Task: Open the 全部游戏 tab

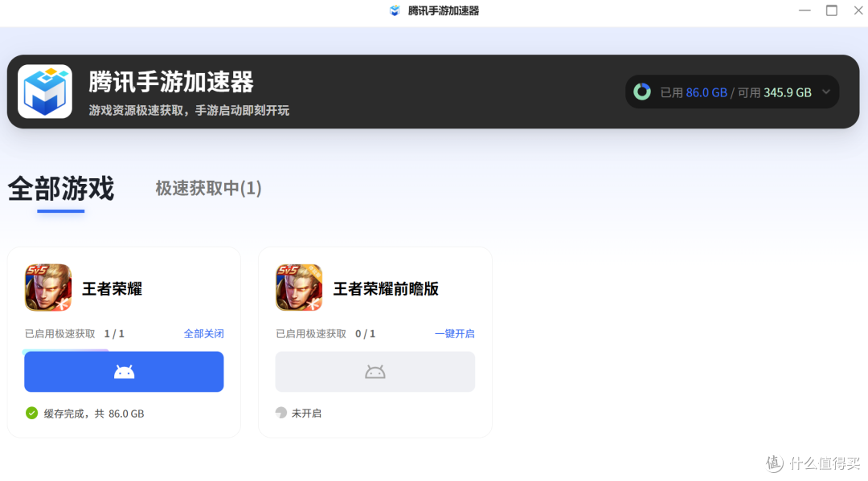Action: tap(61, 189)
